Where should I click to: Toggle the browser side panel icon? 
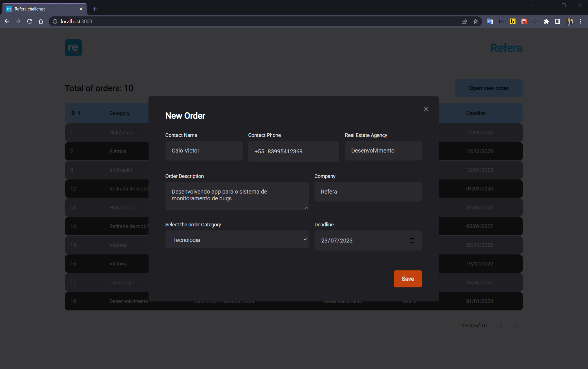click(557, 22)
